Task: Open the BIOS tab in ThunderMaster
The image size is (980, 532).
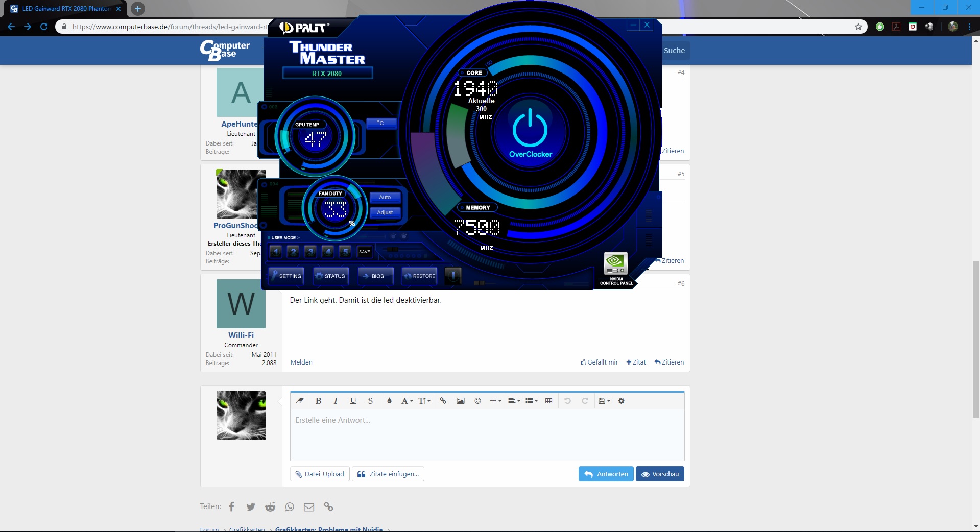Action: pyautogui.click(x=375, y=276)
